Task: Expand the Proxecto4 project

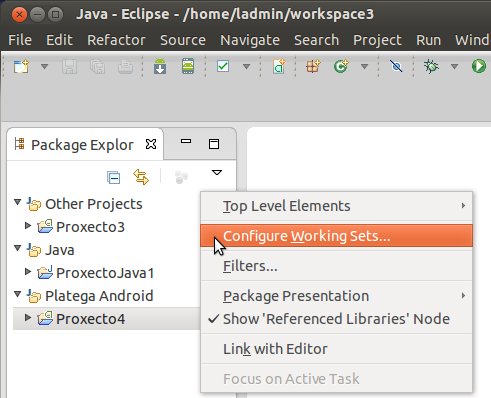Action: tap(28, 318)
